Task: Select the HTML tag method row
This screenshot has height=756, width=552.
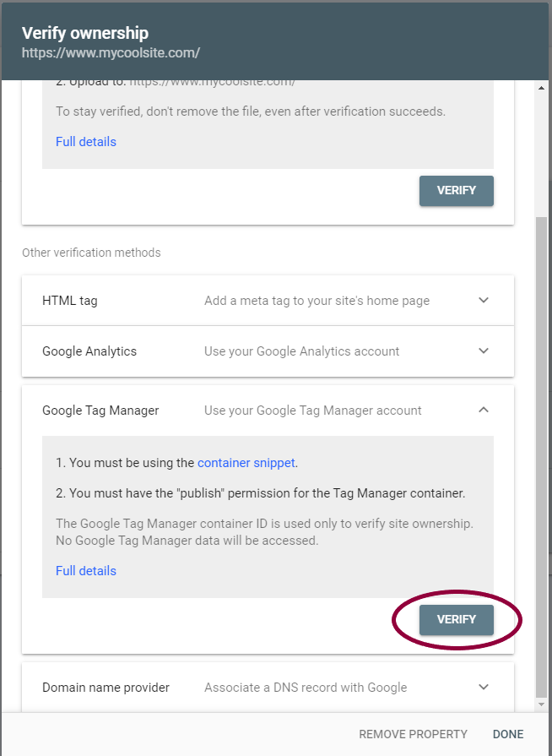Action: pyautogui.click(x=268, y=301)
